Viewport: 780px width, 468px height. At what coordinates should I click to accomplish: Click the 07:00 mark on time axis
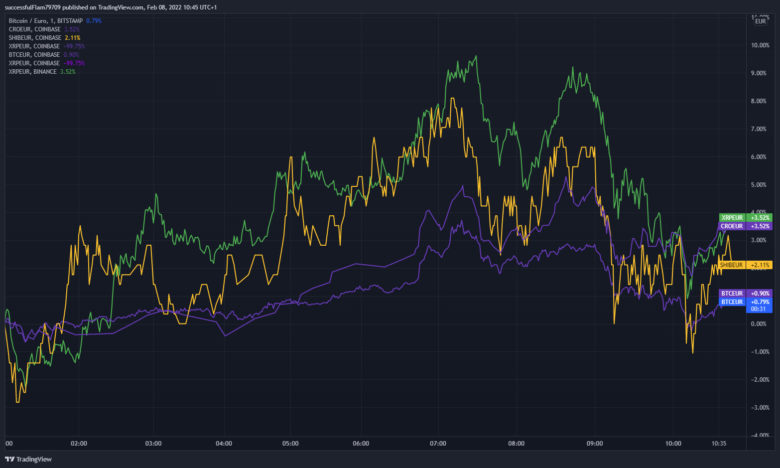coord(437,443)
